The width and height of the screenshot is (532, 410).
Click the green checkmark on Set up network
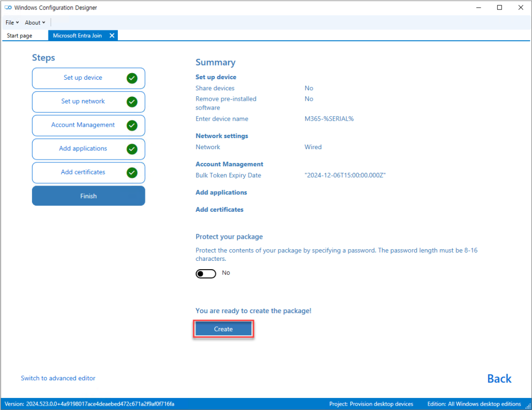point(132,102)
